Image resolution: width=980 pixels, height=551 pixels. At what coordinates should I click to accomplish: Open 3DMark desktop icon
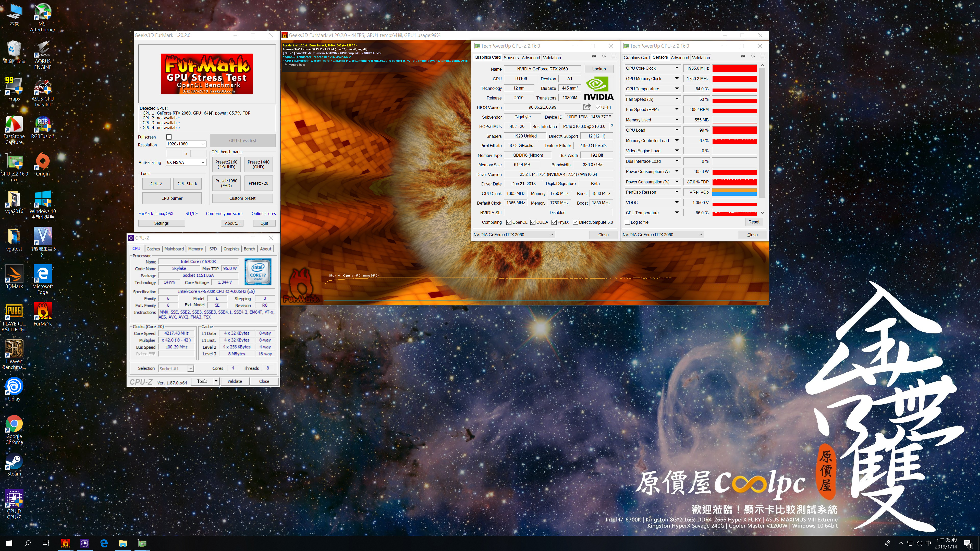click(x=14, y=277)
